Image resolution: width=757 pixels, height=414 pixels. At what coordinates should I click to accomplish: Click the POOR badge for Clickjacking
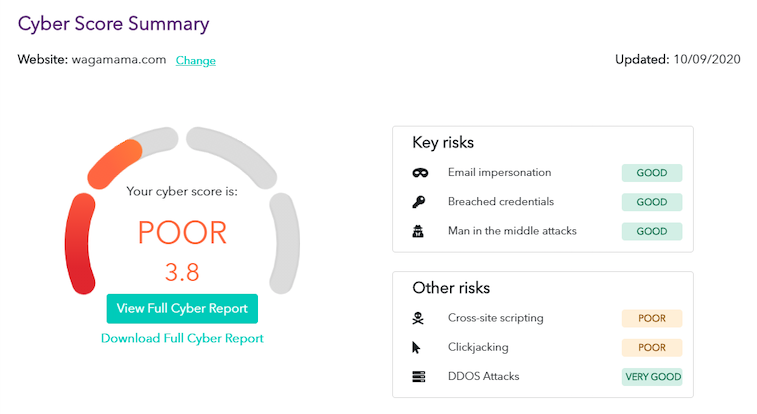[651, 347]
